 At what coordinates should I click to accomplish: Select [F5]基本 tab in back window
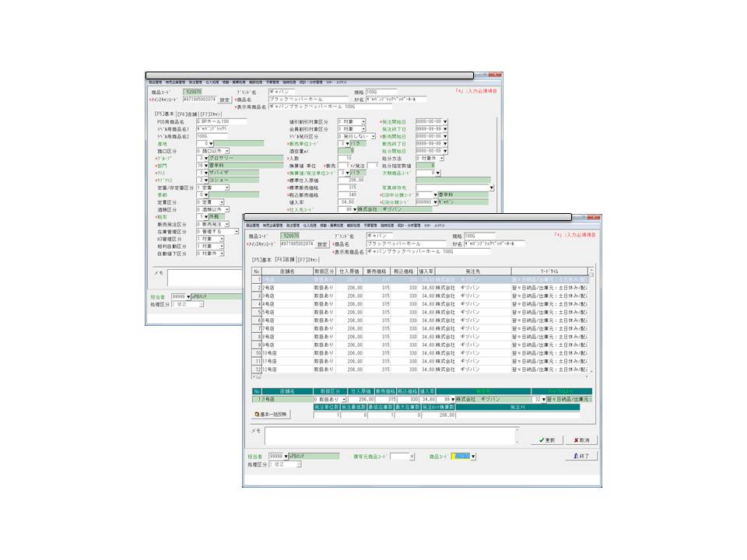(164, 114)
